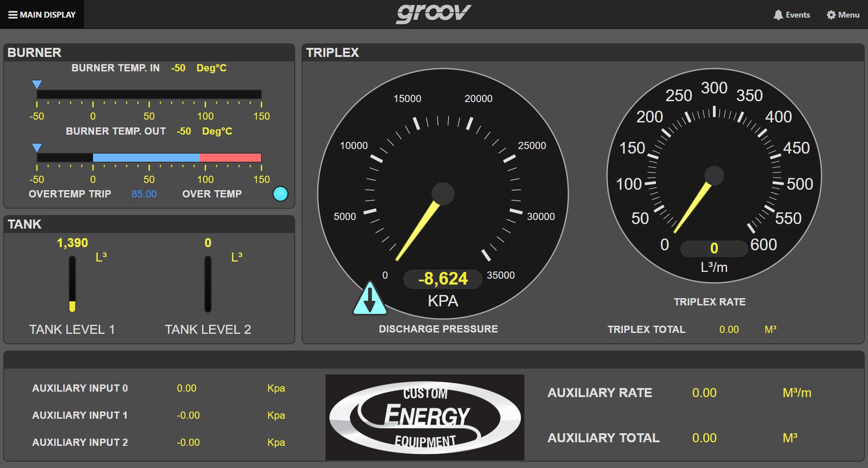Open the MAIN DISPLAY hamburger menu
This screenshot has height=468, width=868.
(x=42, y=14)
